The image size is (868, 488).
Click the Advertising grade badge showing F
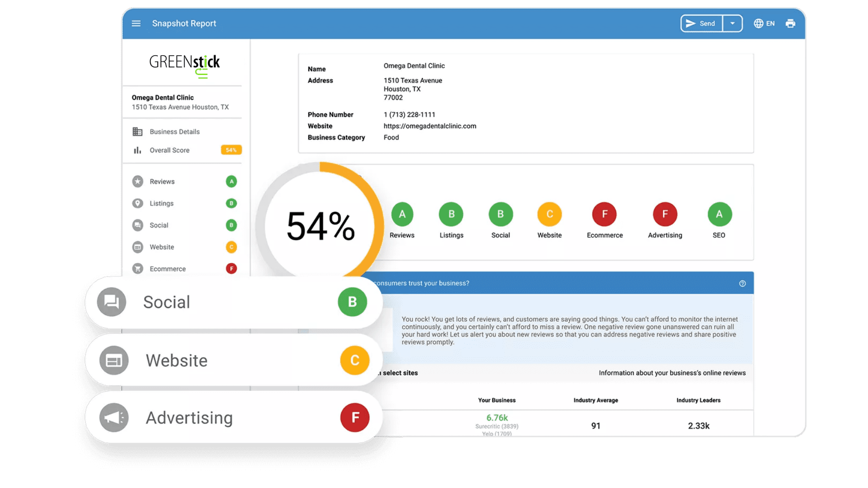point(665,214)
